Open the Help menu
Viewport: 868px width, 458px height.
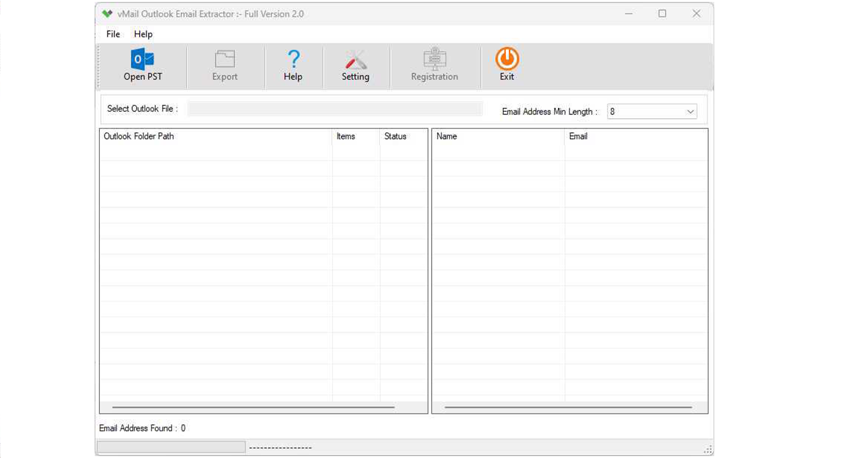tap(142, 34)
